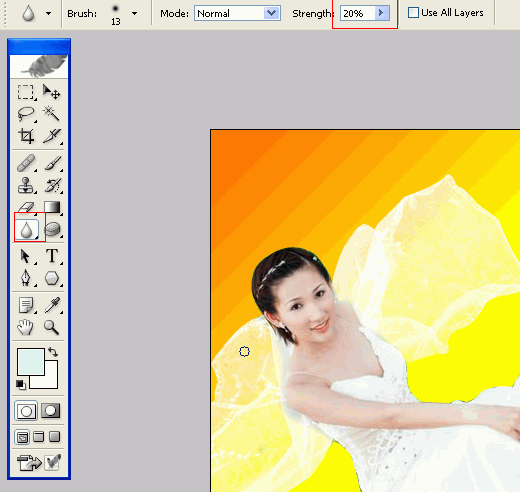Select the Zoom magnifier tool
Viewport: 520px width, 492px height.
(51, 327)
